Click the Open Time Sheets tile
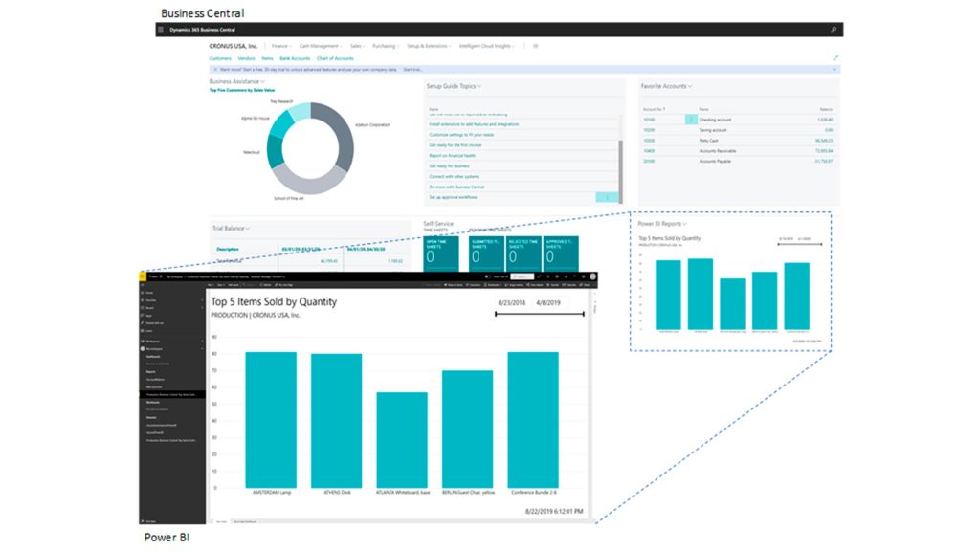The image size is (980, 551). point(441,253)
